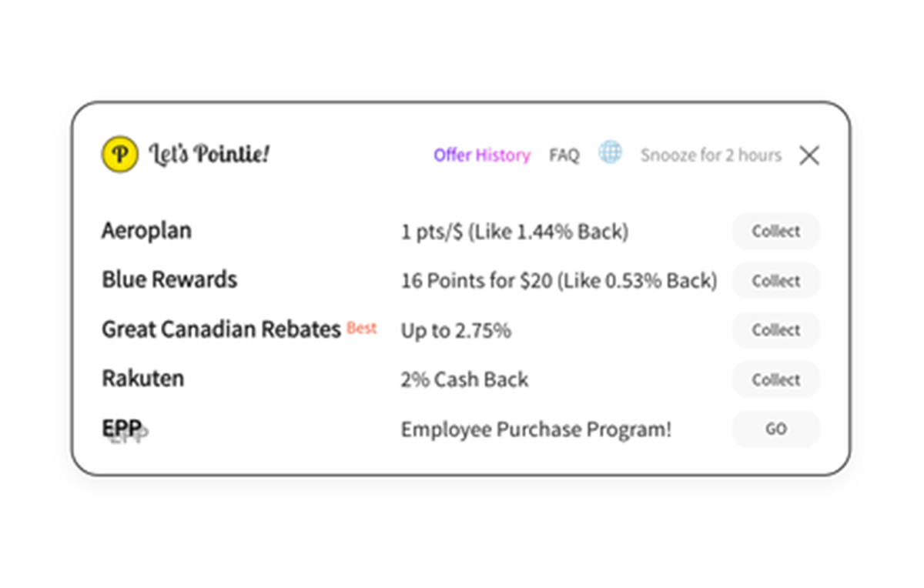The height and width of the screenshot is (588, 924).
Task: Collect the Great Canadian Rebates offer
Action: tap(776, 330)
